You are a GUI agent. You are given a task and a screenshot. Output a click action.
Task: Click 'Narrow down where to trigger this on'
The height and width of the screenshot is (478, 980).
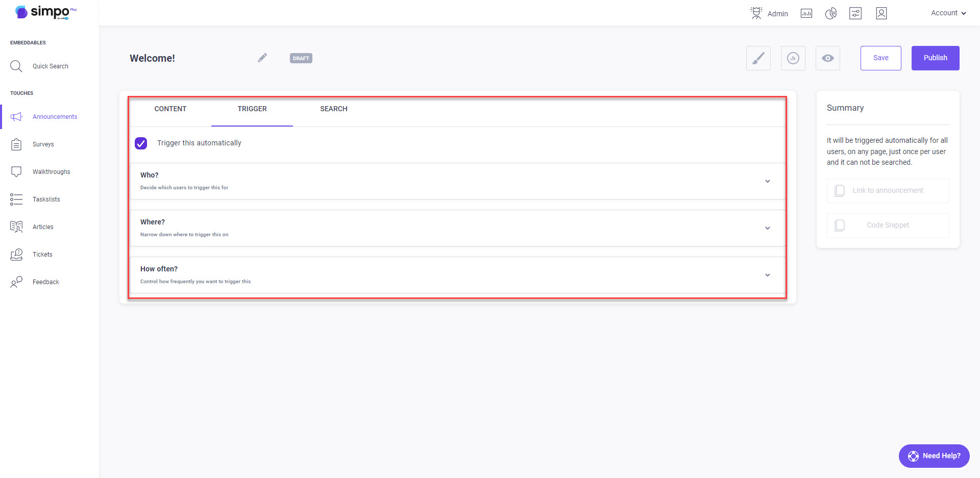184,235
